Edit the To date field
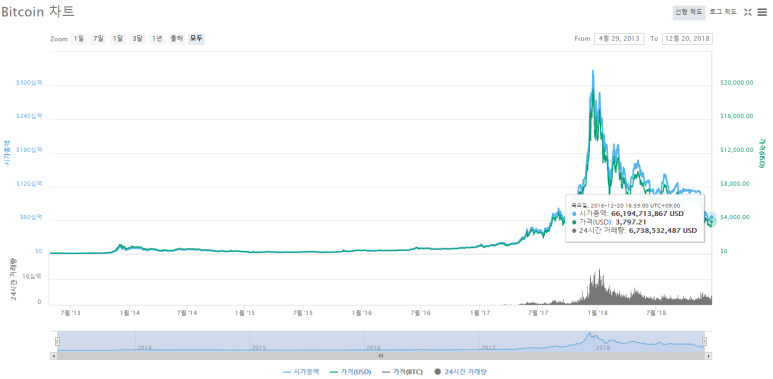 point(687,38)
